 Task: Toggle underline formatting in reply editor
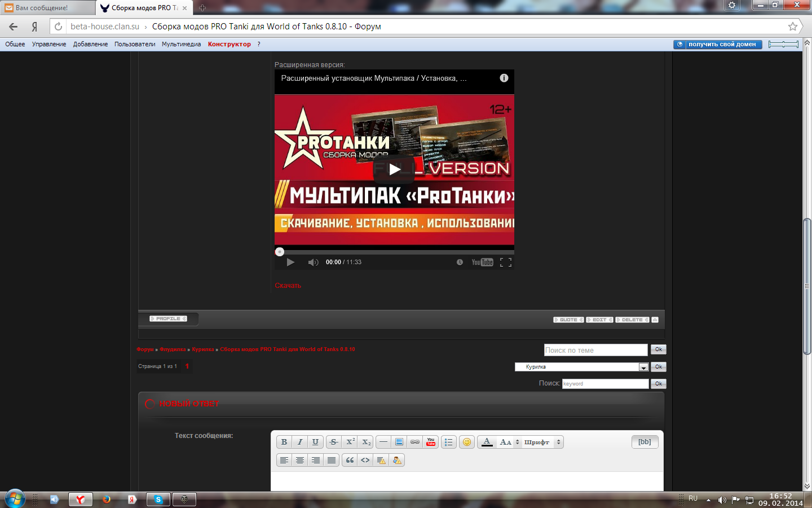pyautogui.click(x=316, y=443)
